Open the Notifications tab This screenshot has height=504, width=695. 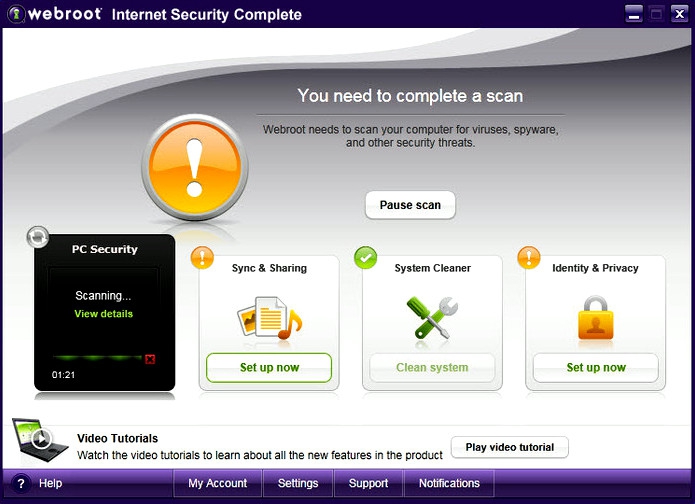tap(449, 483)
